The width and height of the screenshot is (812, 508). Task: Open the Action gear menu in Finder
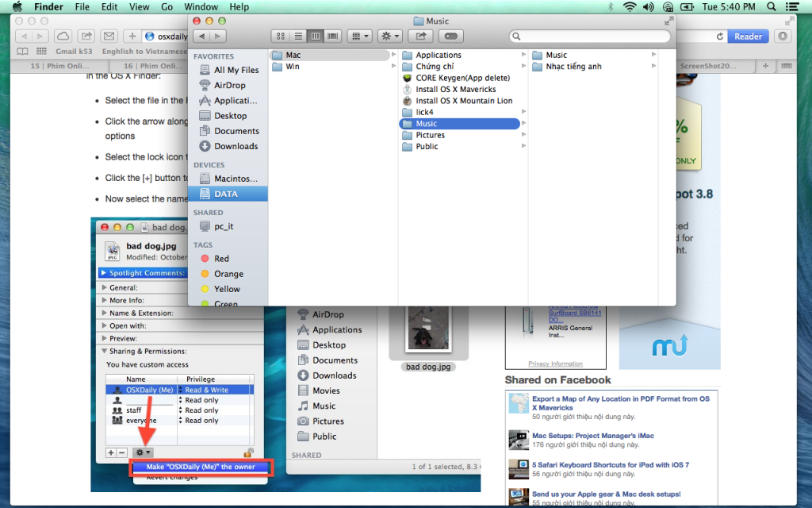tap(390, 37)
